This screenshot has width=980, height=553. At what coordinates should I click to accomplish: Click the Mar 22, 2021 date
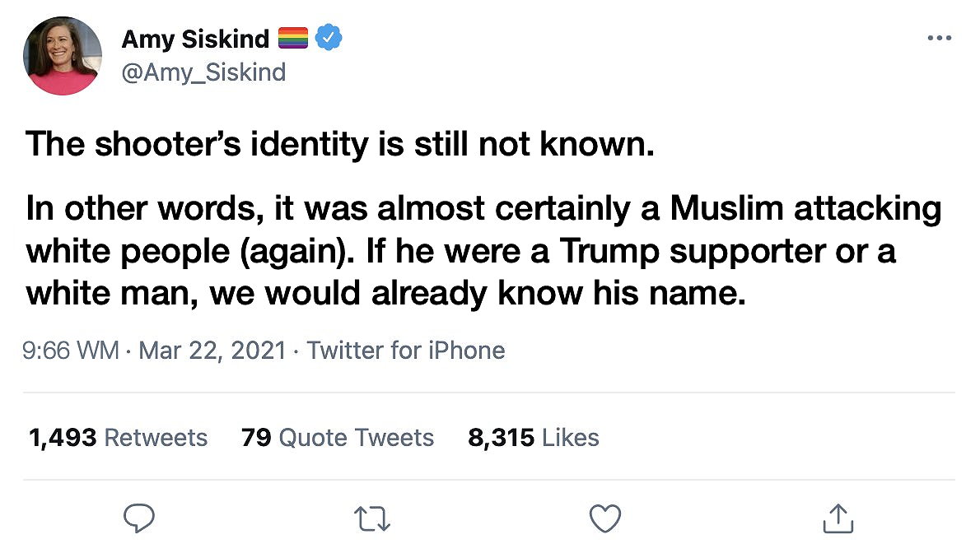212,351
